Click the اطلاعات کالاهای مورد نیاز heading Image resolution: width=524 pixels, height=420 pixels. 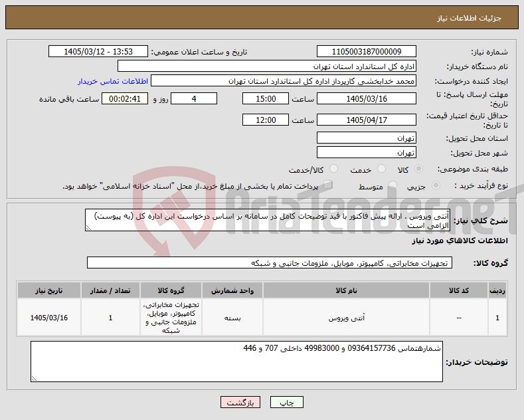[x=460, y=241]
